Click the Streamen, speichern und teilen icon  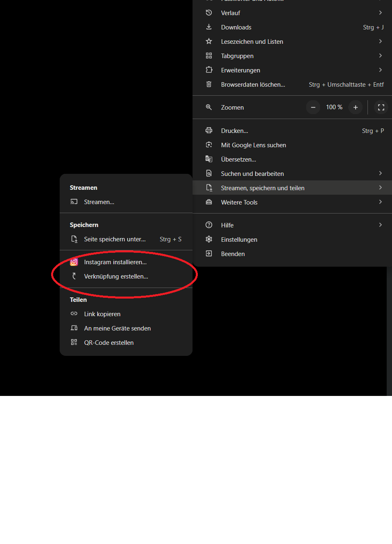(209, 188)
